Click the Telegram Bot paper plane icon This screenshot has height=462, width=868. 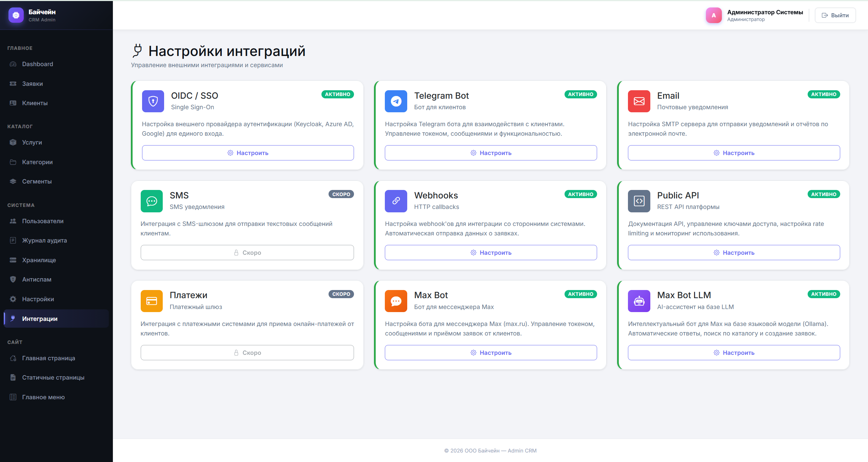pyautogui.click(x=396, y=101)
